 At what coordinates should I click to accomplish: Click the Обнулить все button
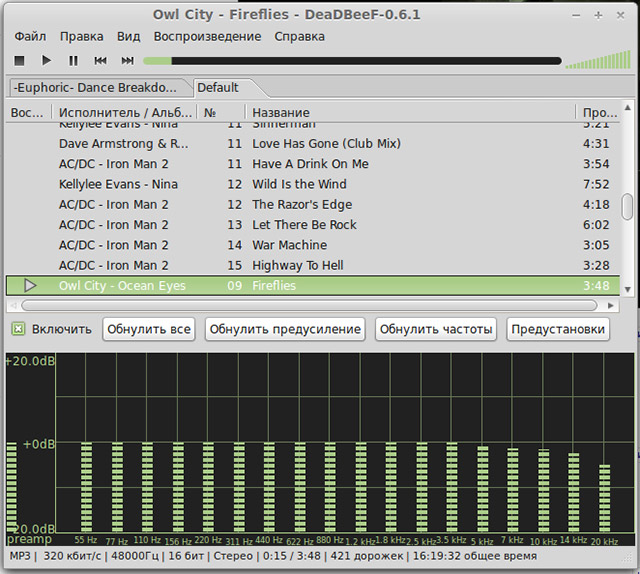(149, 329)
